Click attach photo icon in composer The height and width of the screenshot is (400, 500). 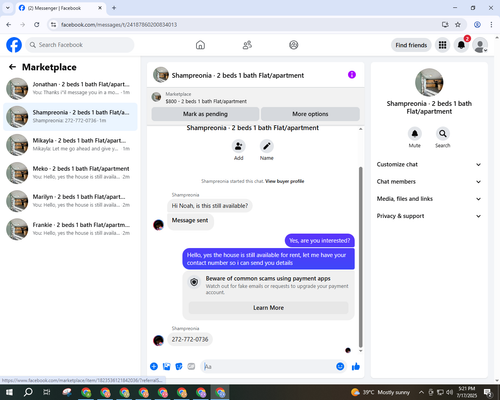(166, 367)
